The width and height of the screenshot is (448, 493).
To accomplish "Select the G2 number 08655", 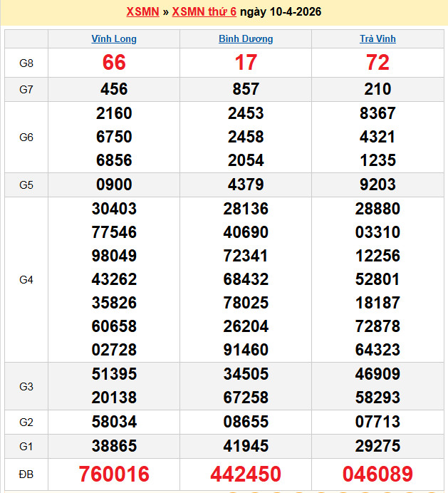I will pos(246,422).
